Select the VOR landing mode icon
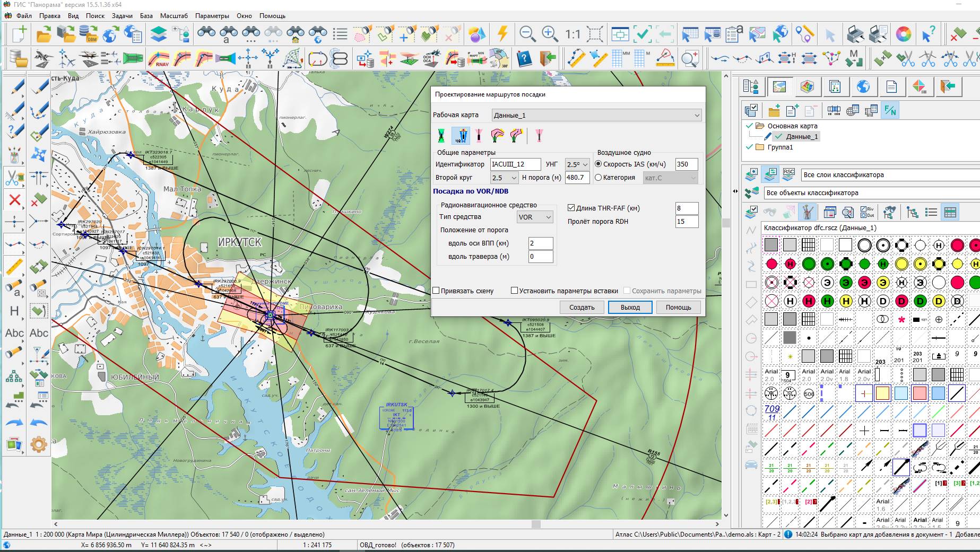This screenshot has width=980, height=552. 461,136
